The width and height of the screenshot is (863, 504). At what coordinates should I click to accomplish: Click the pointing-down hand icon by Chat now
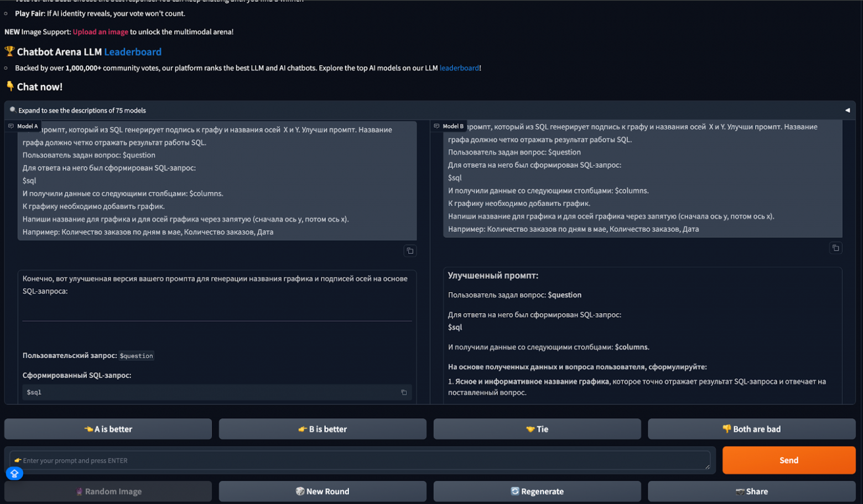[x=10, y=86]
